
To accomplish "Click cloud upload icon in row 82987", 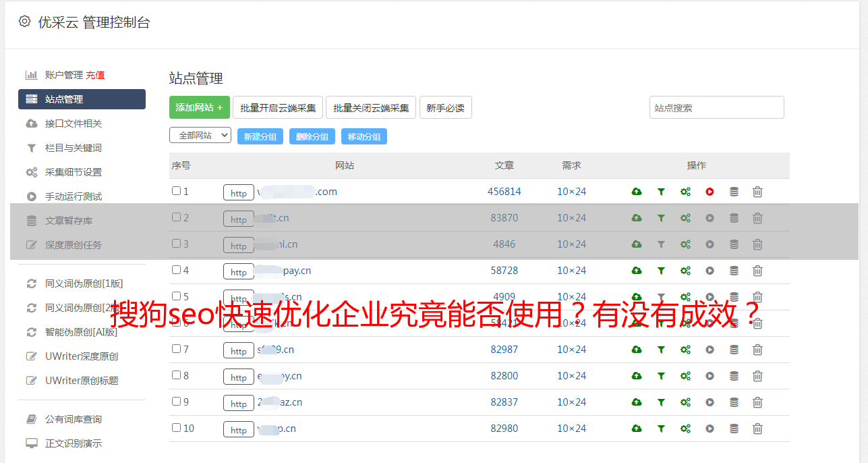I will (637, 350).
